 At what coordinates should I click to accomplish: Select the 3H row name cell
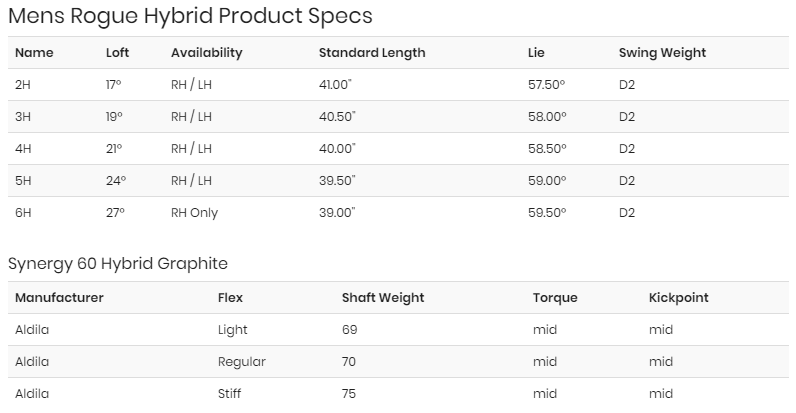click(23, 117)
